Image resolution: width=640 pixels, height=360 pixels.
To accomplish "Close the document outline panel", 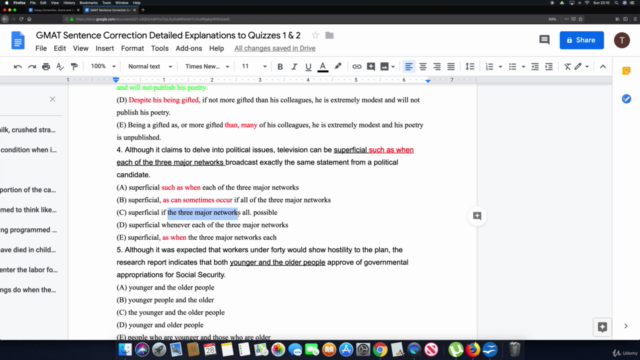I will click(x=52, y=99).
